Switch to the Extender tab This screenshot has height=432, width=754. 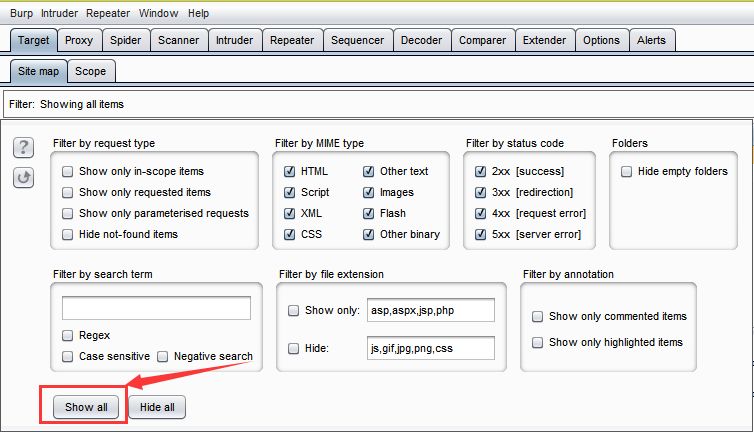click(544, 40)
